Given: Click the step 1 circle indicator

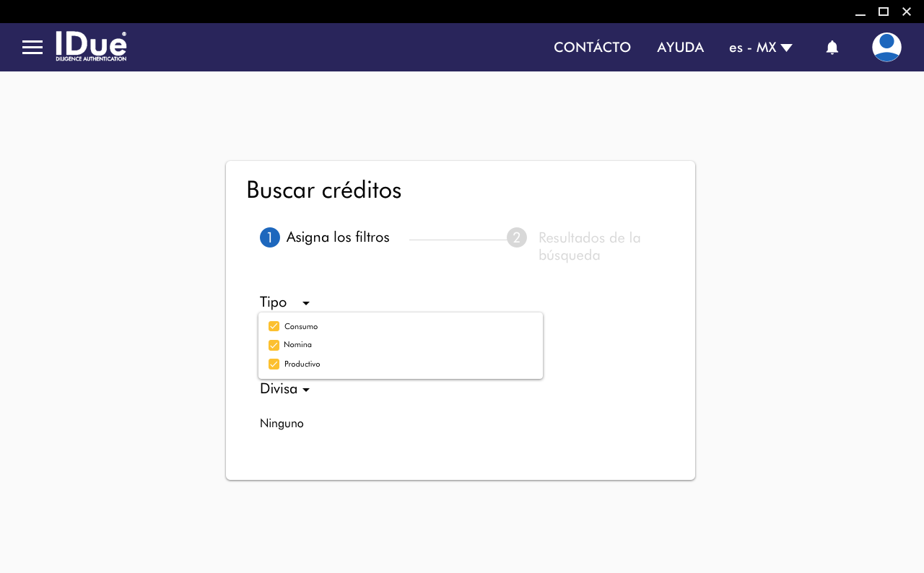Looking at the screenshot, I should (x=270, y=237).
